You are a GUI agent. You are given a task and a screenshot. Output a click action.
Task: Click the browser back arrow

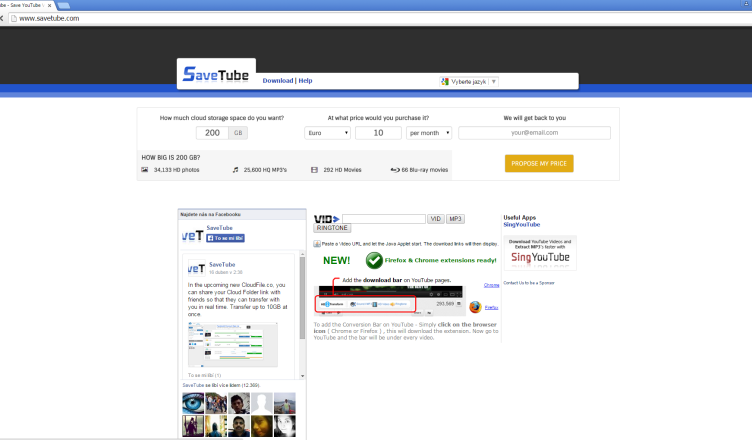coord(2,18)
